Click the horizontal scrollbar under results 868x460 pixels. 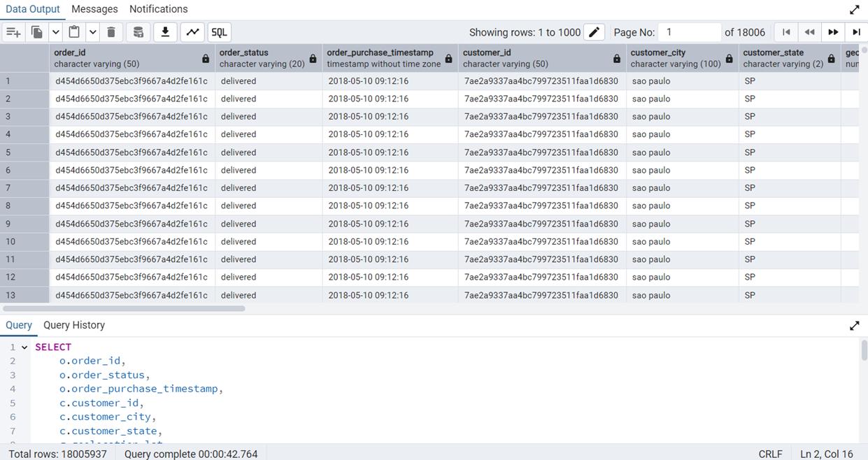124,308
